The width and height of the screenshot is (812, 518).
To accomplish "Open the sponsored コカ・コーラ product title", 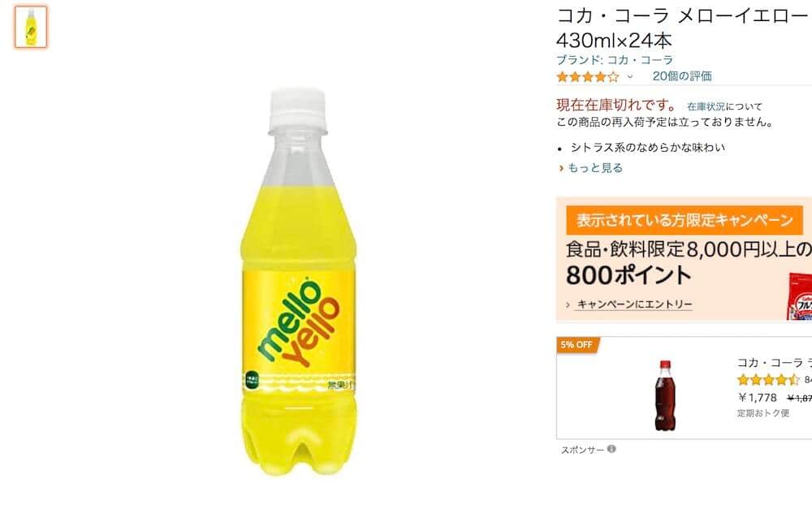I will click(x=774, y=363).
